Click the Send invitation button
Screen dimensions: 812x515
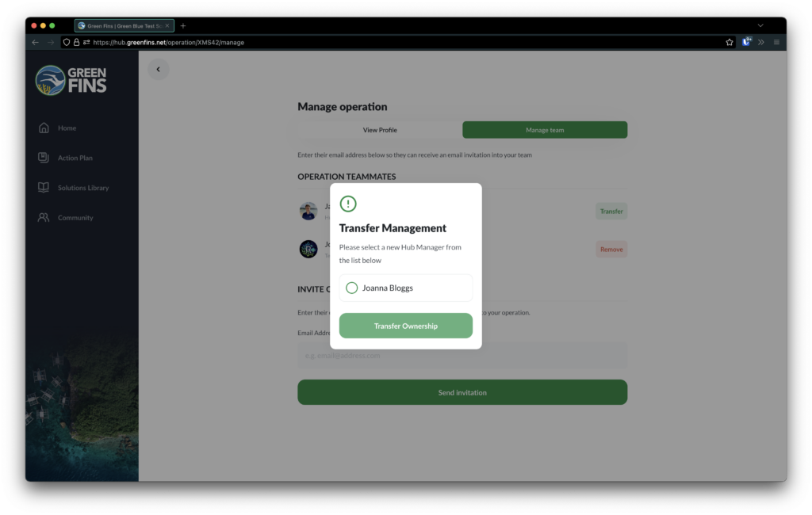coord(462,391)
